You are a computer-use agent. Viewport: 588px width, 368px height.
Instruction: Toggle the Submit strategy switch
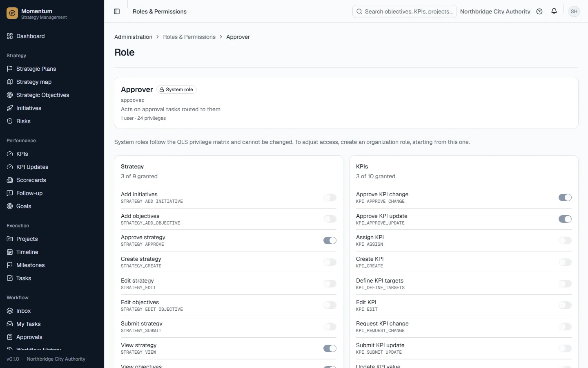click(x=330, y=327)
